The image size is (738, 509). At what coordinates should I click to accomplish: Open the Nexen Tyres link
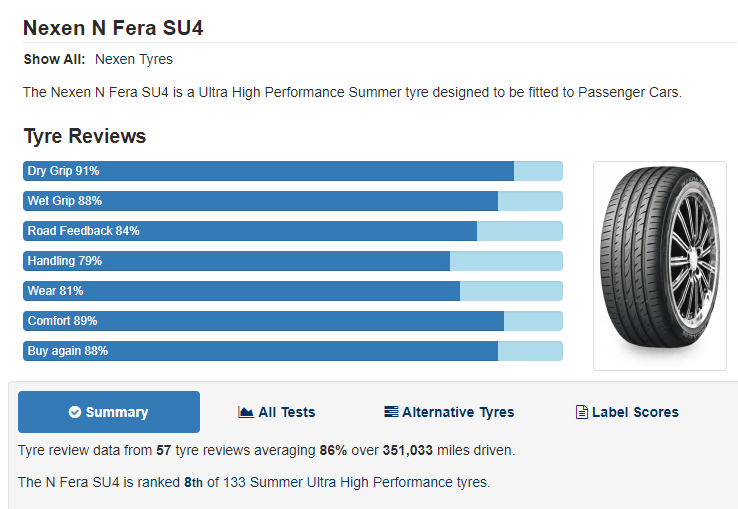[x=134, y=59]
